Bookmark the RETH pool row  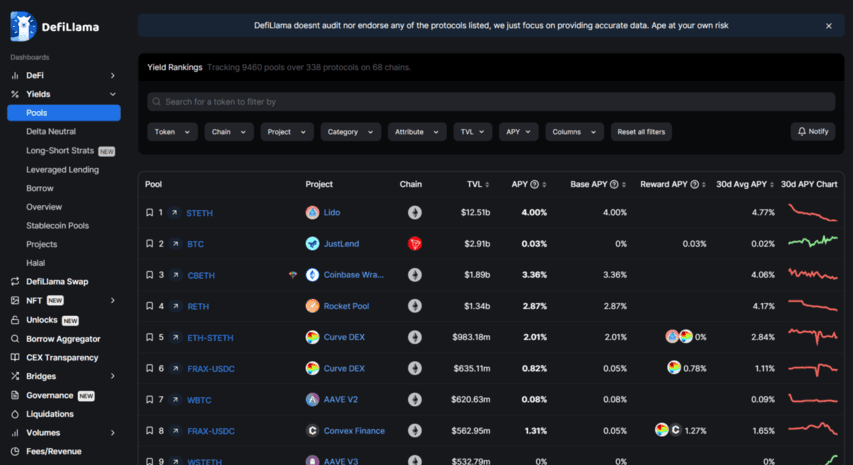(150, 306)
